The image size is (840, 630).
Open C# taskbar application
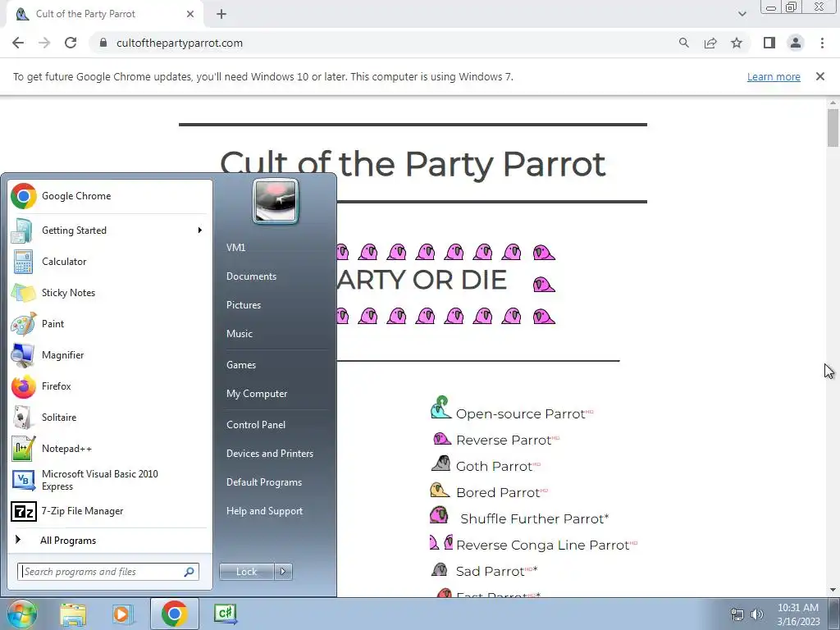click(x=226, y=614)
